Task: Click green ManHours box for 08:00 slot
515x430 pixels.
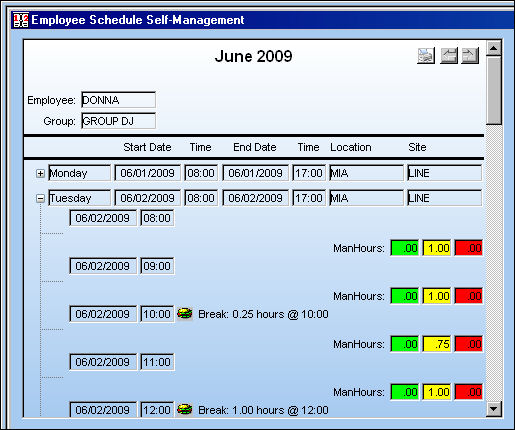Action: (404, 248)
